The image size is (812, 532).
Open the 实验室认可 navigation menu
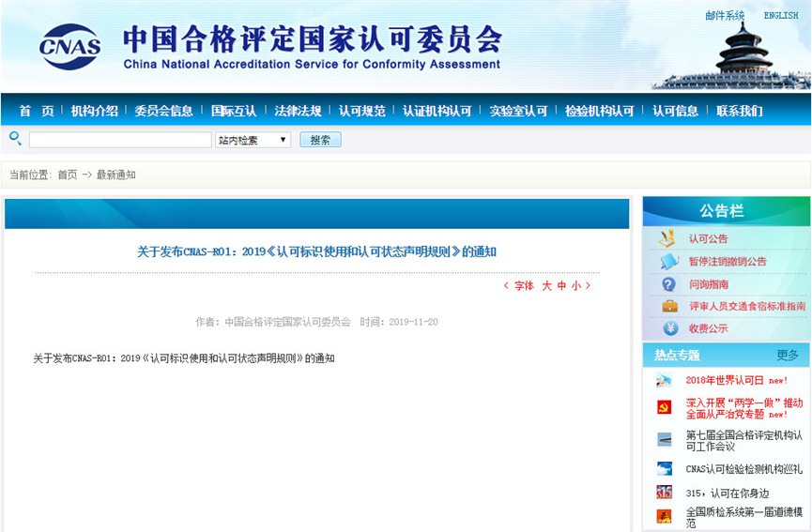pos(518,111)
